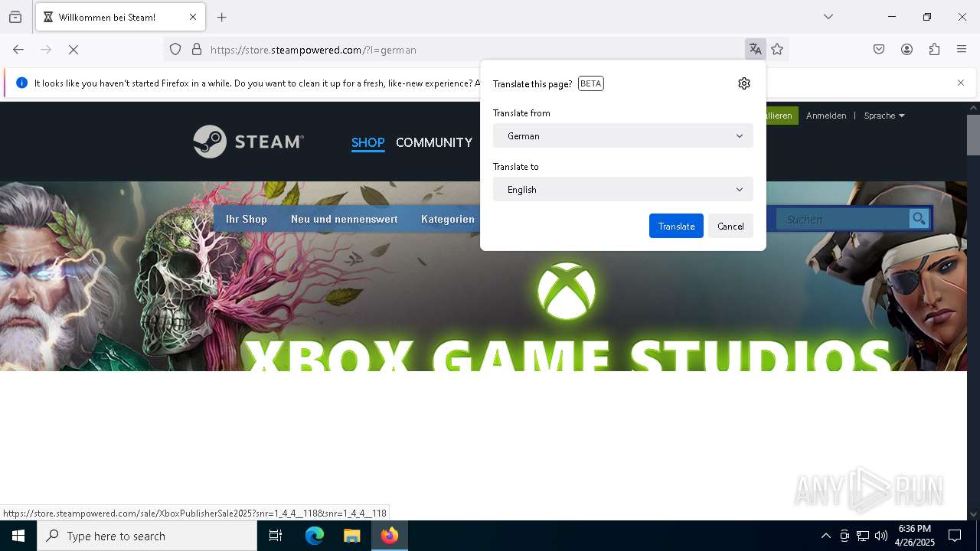Click the Anmelden login link
Image resolution: width=980 pixels, height=551 pixels.
click(826, 116)
